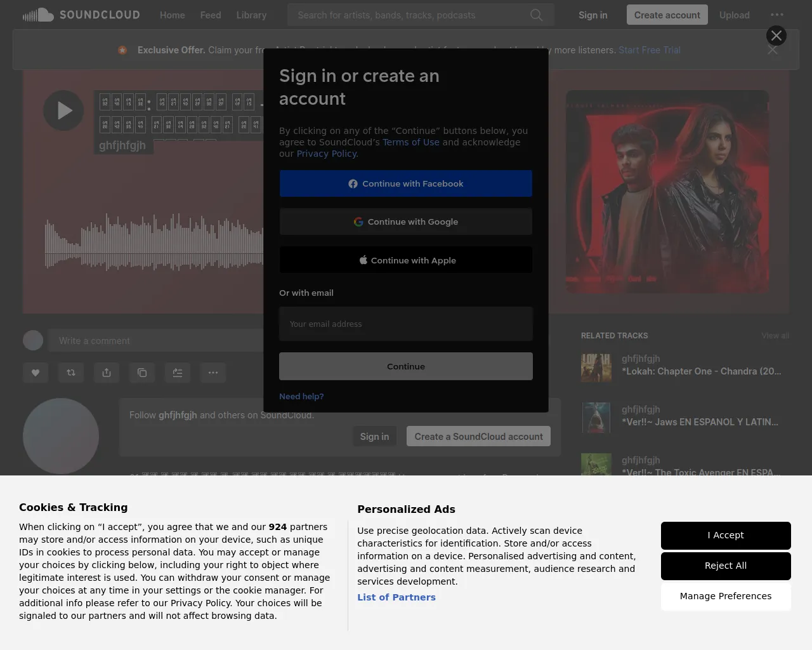This screenshot has height=650, width=812.
Task: Continue with Google
Action: tap(406, 222)
